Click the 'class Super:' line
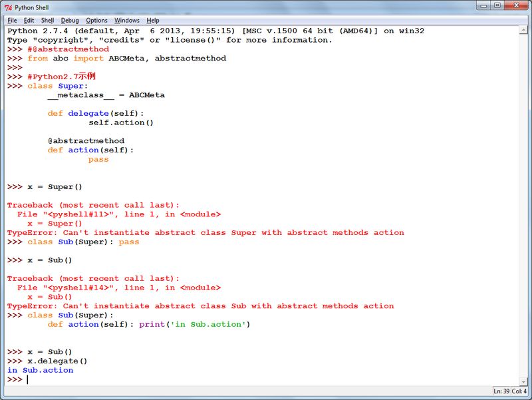Screen dimensions: 532x400 [x=57, y=86]
